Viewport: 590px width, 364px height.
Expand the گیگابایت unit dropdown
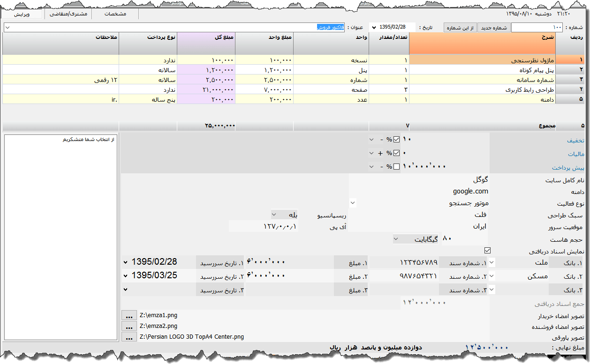coord(396,239)
